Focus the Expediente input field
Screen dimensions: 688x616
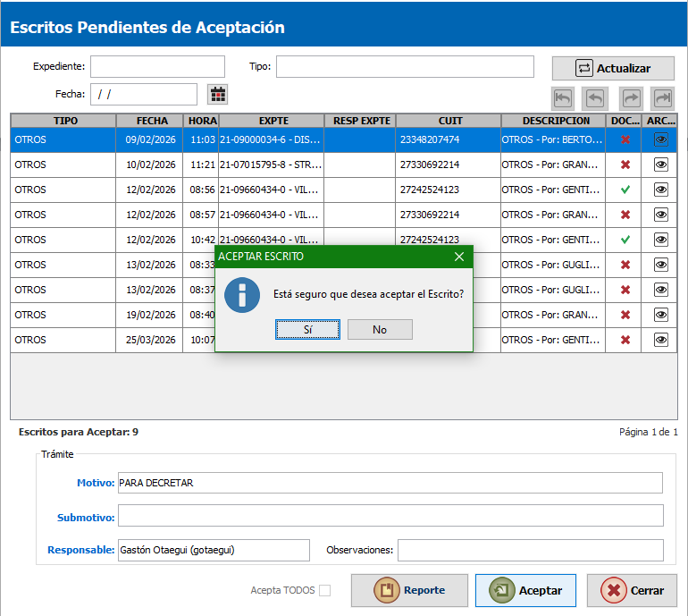(x=157, y=67)
